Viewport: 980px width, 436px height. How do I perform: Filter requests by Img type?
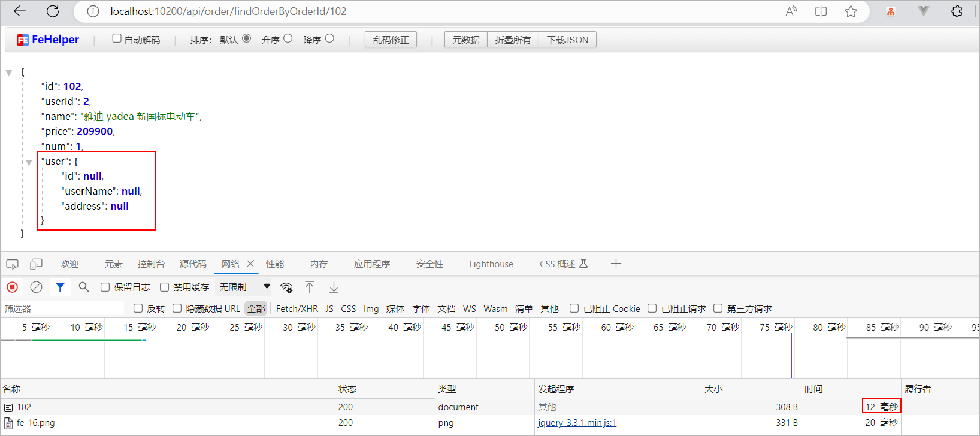click(x=371, y=309)
